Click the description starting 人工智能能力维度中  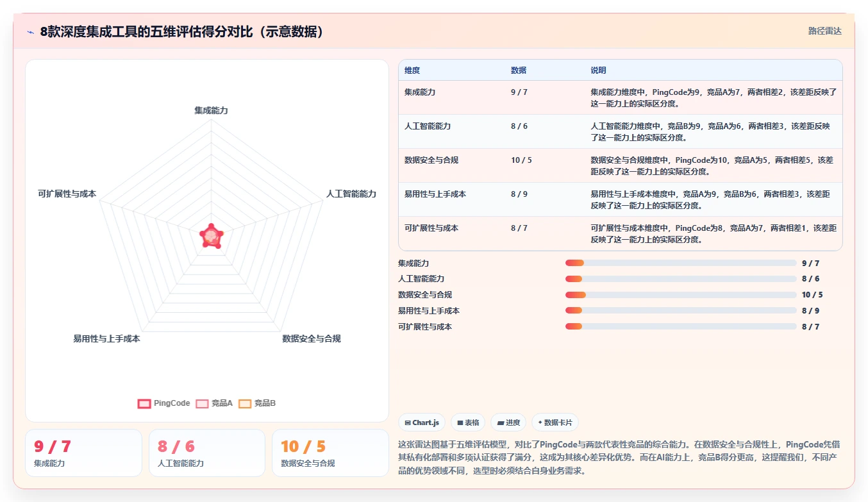(x=710, y=132)
